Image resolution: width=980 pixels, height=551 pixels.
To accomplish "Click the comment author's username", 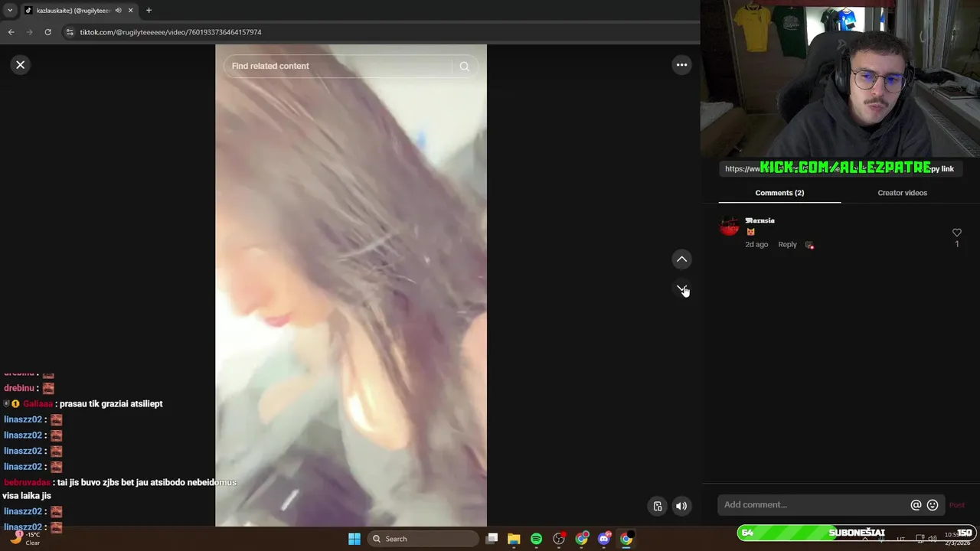I will point(760,220).
